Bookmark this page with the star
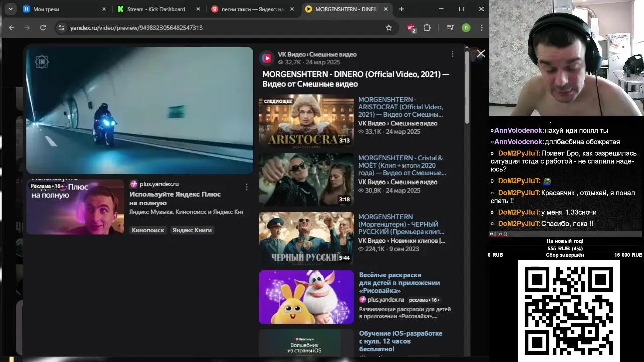Image resolution: width=644 pixels, height=362 pixels. pyautogui.click(x=389, y=28)
